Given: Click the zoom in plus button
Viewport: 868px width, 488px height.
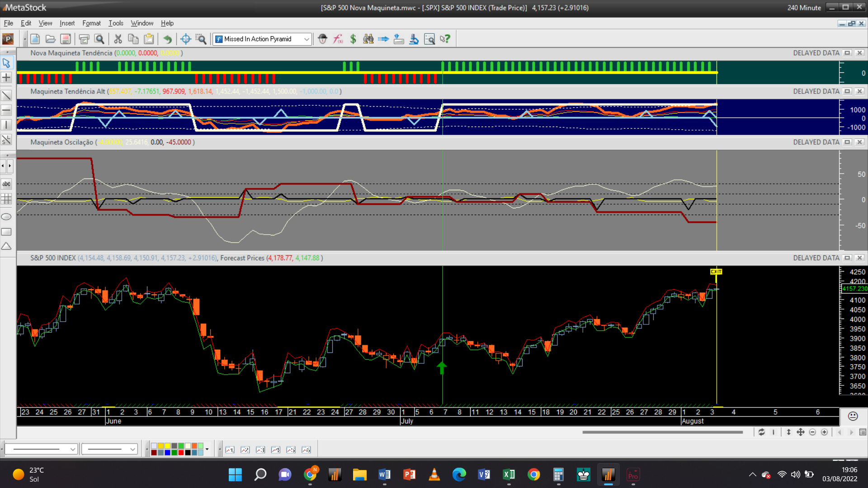Looking at the screenshot, I should (825, 432).
